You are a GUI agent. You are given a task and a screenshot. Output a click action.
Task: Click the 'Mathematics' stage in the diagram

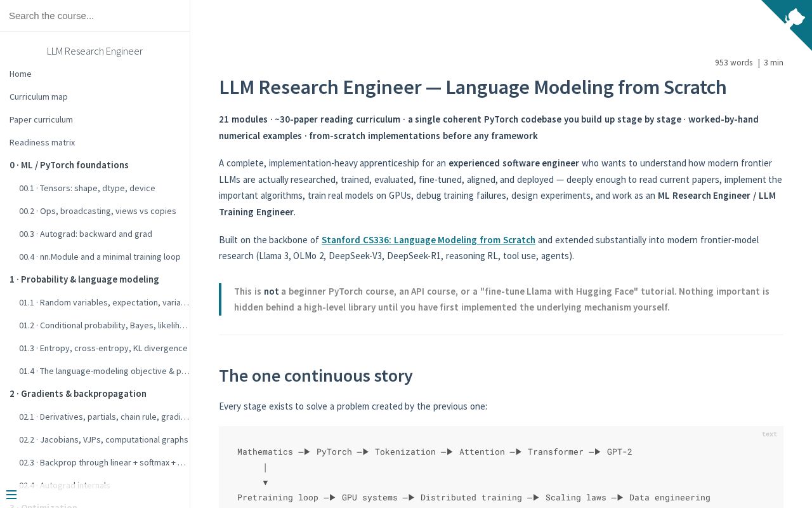pos(265,451)
